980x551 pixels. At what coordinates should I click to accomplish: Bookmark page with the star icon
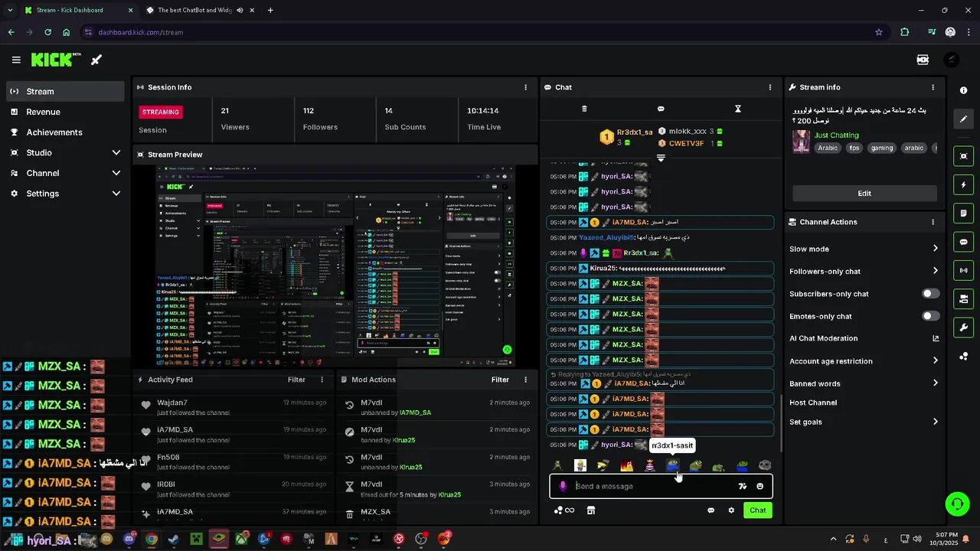[879, 32]
